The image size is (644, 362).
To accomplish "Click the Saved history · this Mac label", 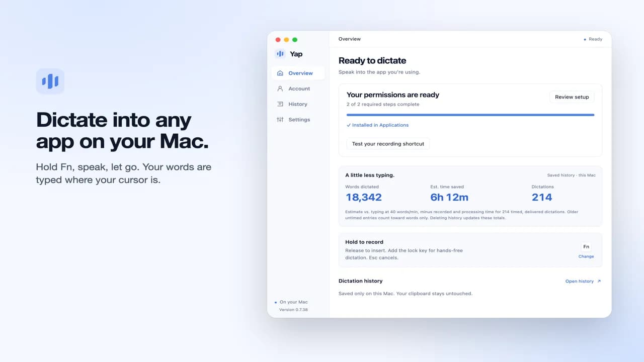I will (572, 175).
